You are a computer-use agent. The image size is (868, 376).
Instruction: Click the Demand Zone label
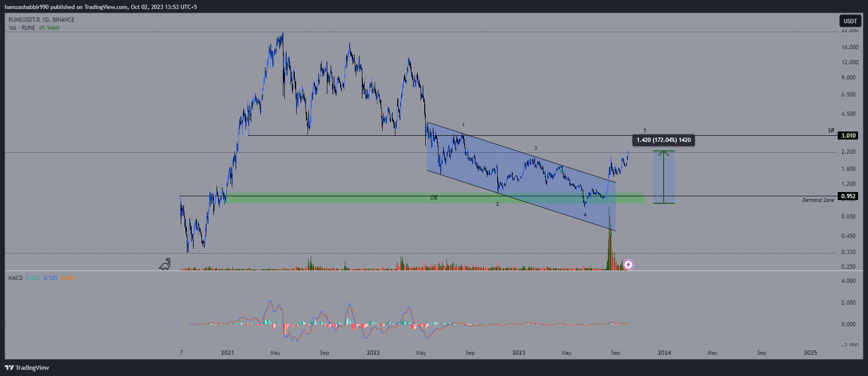(818, 201)
